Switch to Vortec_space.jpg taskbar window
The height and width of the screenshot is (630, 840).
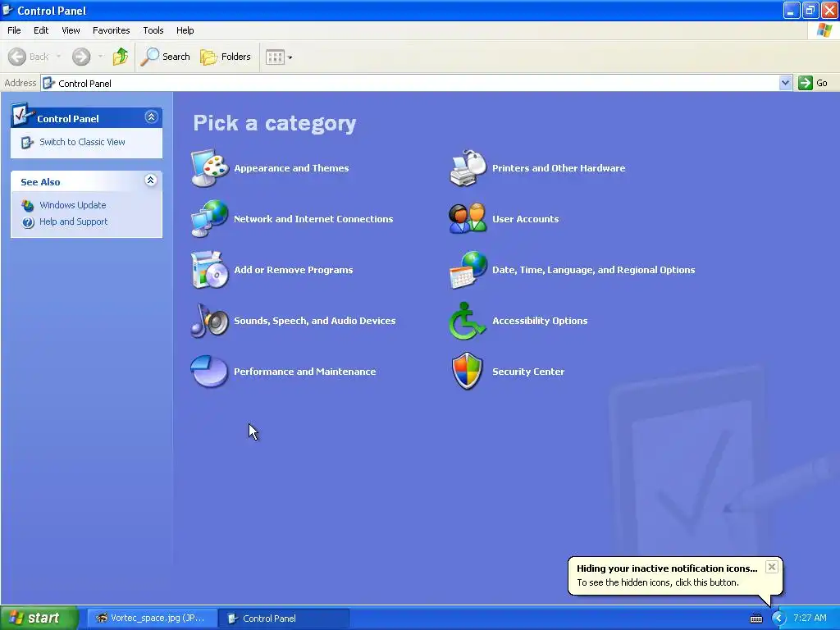(153, 619)
